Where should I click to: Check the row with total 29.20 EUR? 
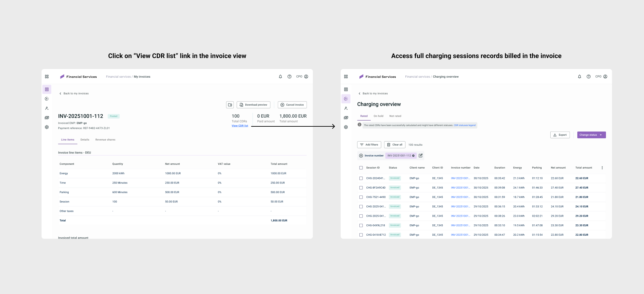pos(361,216)
